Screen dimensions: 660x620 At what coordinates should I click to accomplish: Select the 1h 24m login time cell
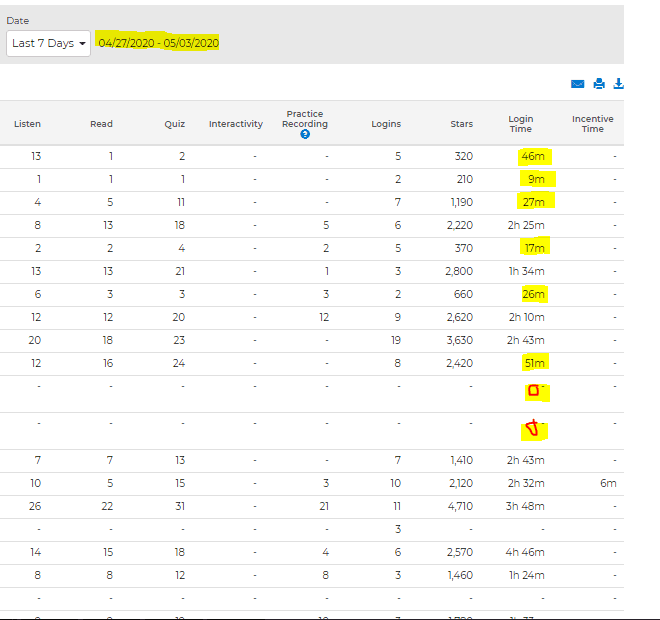[527, 575]
